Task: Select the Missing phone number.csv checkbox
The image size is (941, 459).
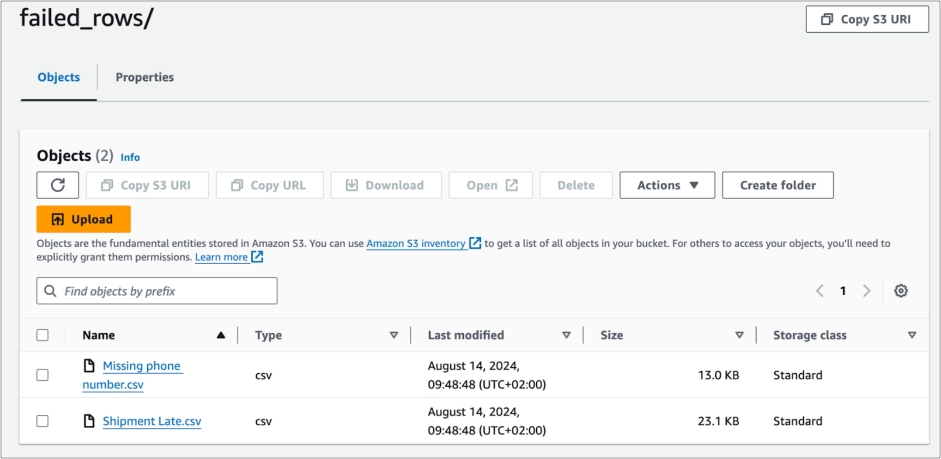Action: pyautogui.click(x=42, y=375)
